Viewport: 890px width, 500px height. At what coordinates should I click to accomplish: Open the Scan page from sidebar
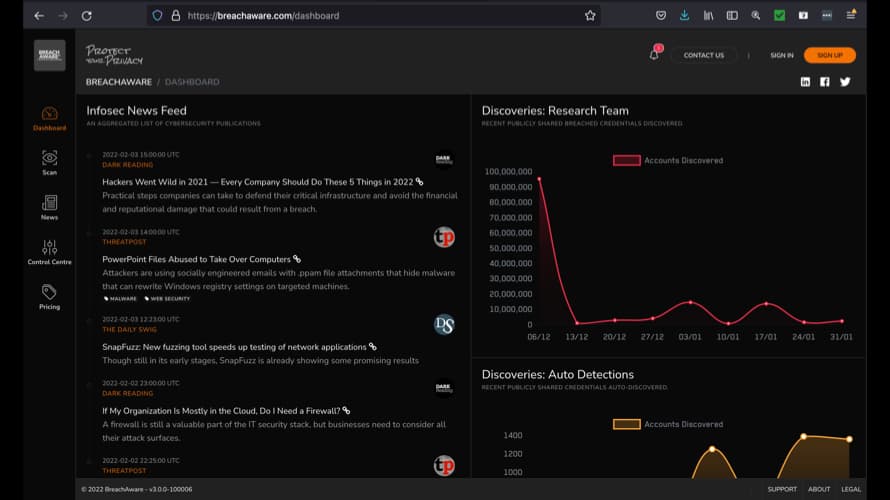pos(49,160)
